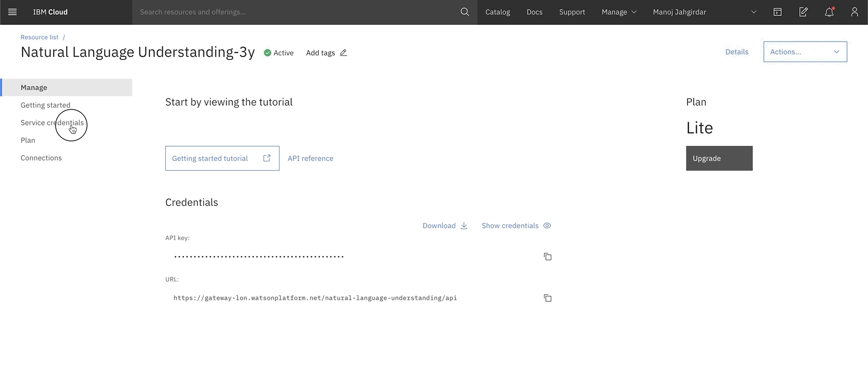Viewport: 868px width, 389px height.
Task: Open the Details link
Action: click(x=737, y=52)
